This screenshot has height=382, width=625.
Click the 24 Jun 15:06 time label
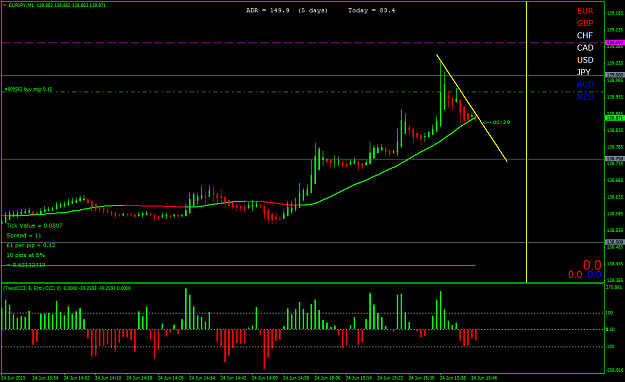point(327,378)
